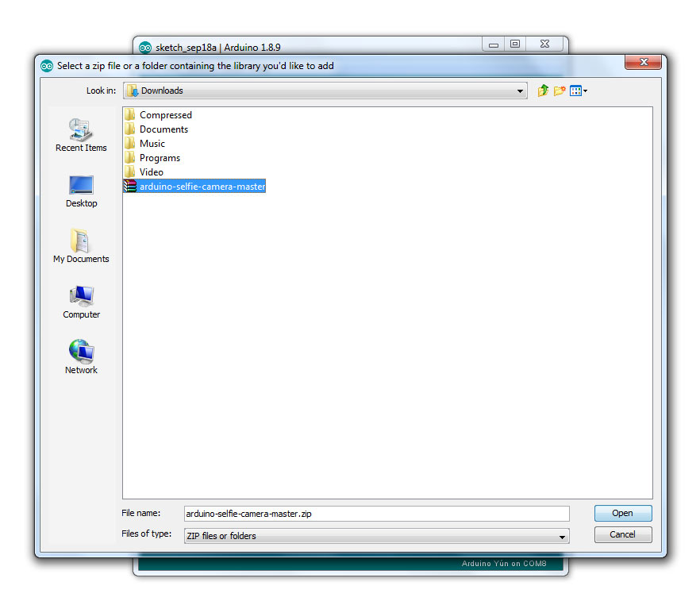Minimize the Arduino sketch window

point(494,44)
